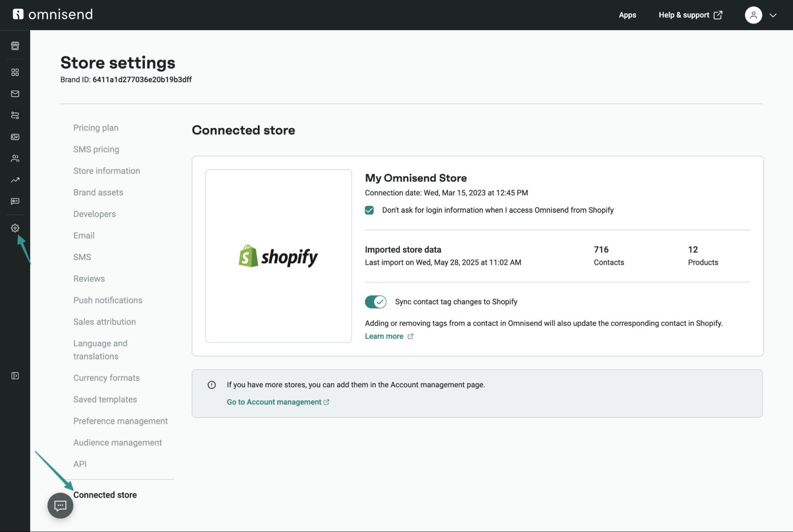The height and width of the screenshot is (532, 793).
Task: Uncheck the don't ask for login checkbox
Action: coord(369,210)
